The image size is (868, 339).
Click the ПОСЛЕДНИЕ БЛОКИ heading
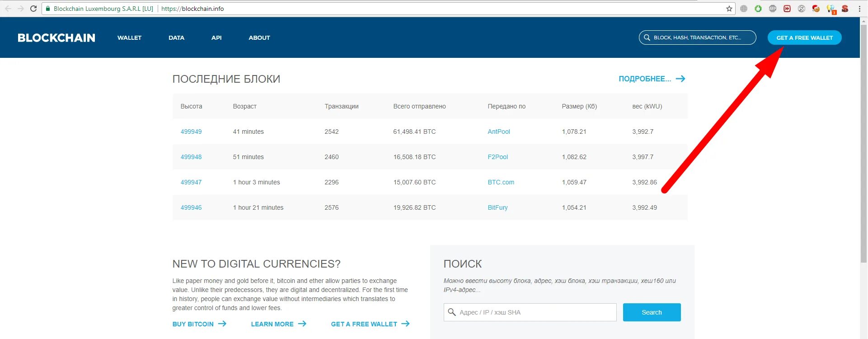pyautogui.click(x=226, y=79)
